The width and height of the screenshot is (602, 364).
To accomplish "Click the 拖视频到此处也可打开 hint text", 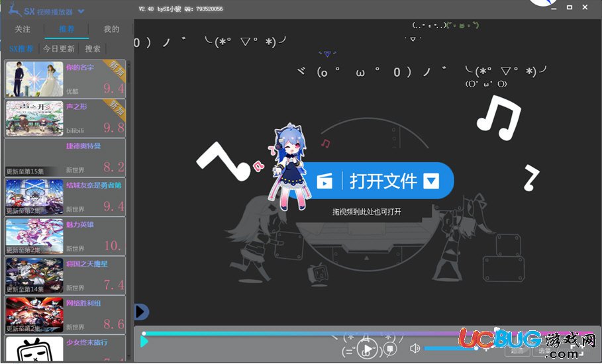I will pos(367,212).
